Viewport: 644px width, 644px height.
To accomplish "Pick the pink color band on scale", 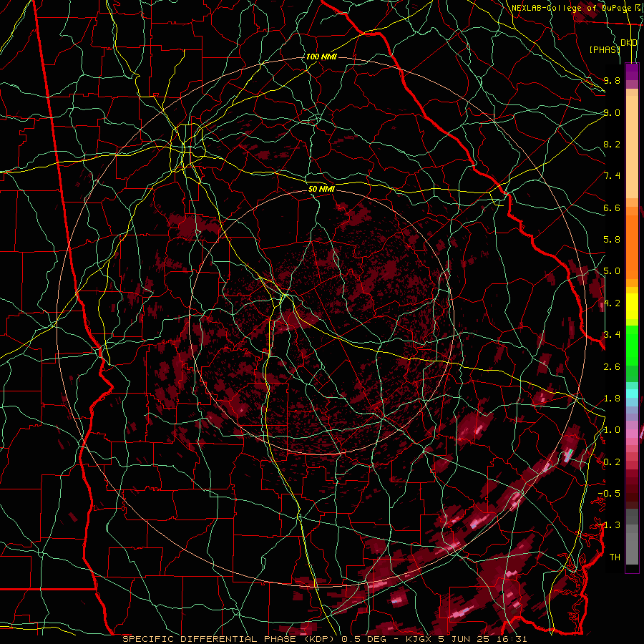I will tap(632, 434).
